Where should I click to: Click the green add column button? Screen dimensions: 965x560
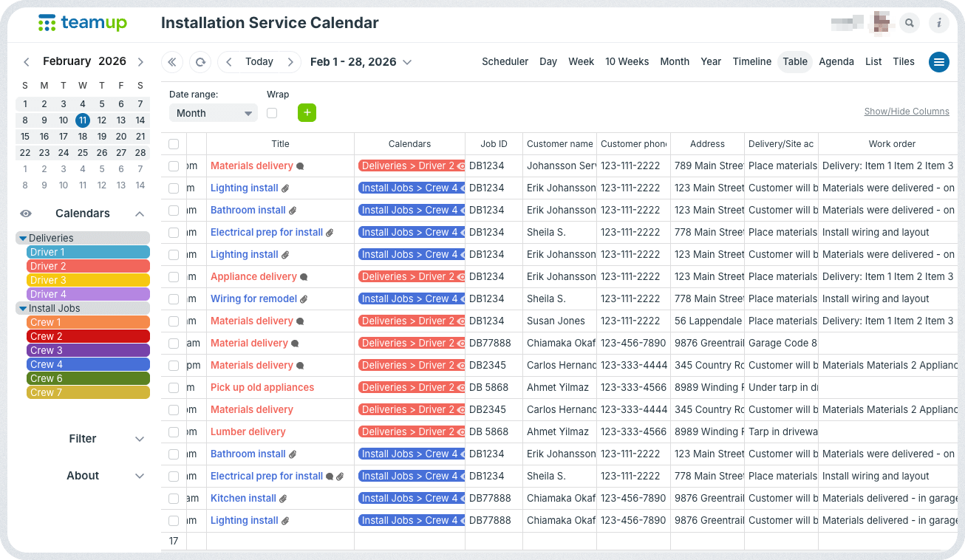[307, 113]
